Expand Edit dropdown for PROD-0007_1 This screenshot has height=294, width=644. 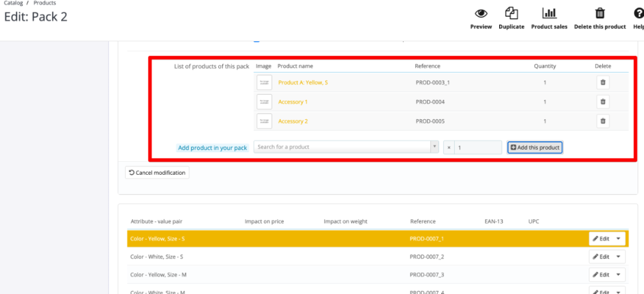pos(618,239)
